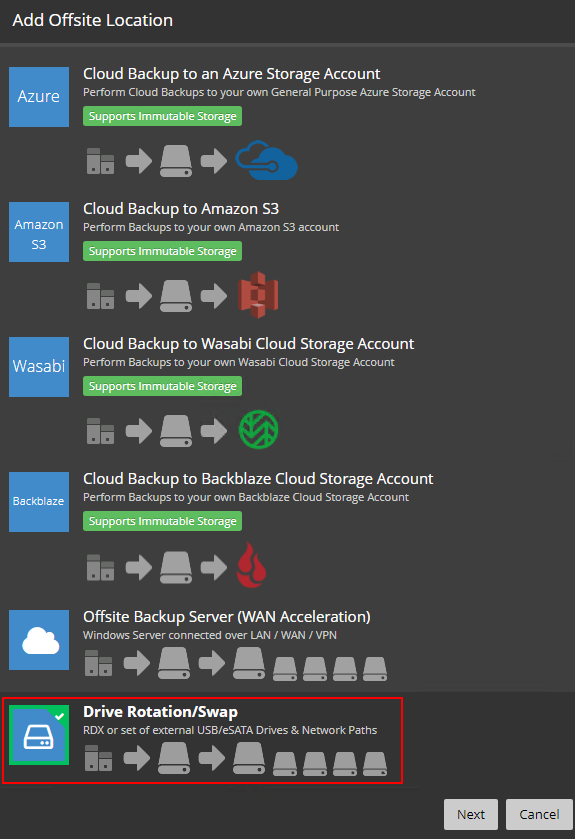The image size is (575, 839).
Task: Click the white cloud Offsite Backup Server icon
Action: [39, 640]
